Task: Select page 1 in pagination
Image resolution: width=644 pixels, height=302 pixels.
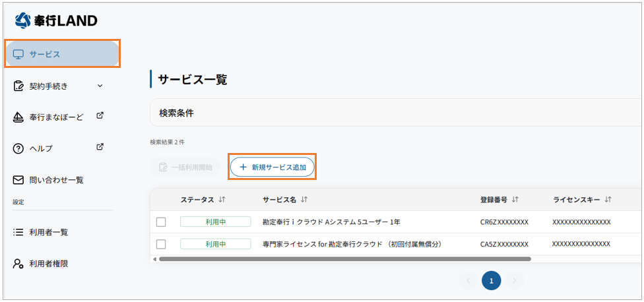Action: click(492, 281)
